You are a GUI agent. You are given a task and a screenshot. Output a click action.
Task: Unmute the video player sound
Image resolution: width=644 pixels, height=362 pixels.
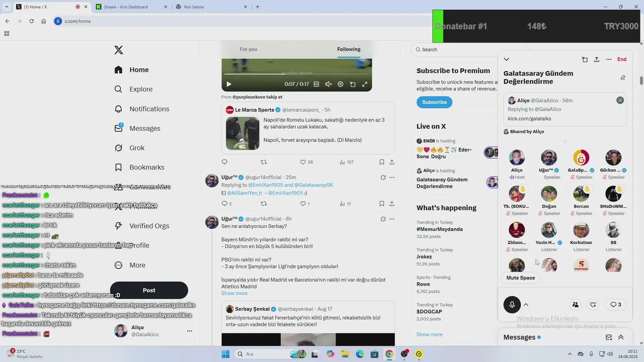[x=329, y=84]
